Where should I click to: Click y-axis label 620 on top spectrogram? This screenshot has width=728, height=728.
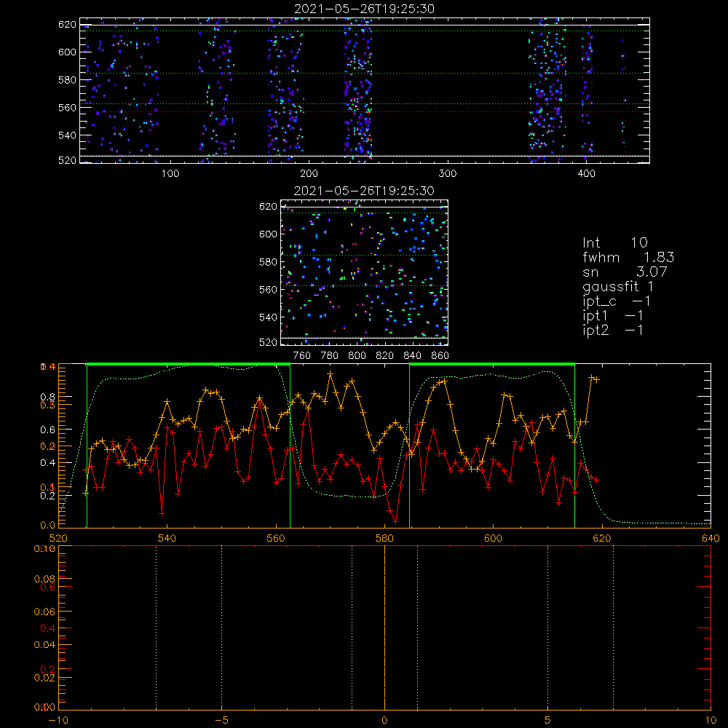point(67,25)
